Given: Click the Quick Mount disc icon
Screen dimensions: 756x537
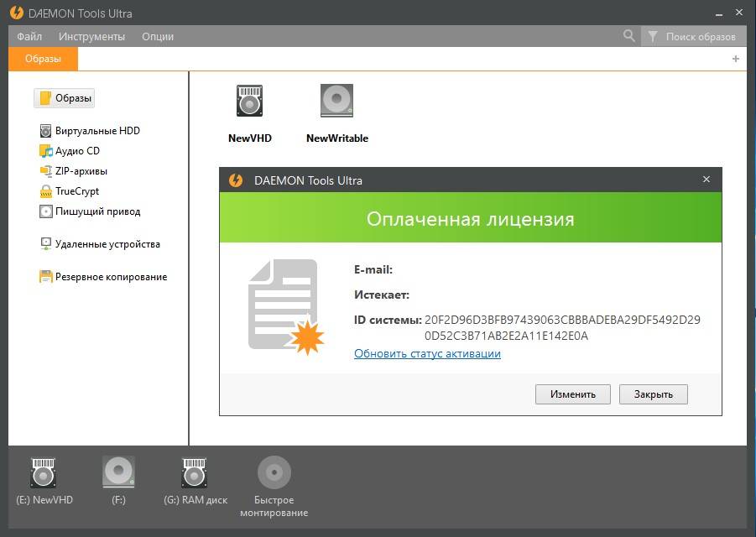Looking at the screenshot, I should click(x=274, y=473).
